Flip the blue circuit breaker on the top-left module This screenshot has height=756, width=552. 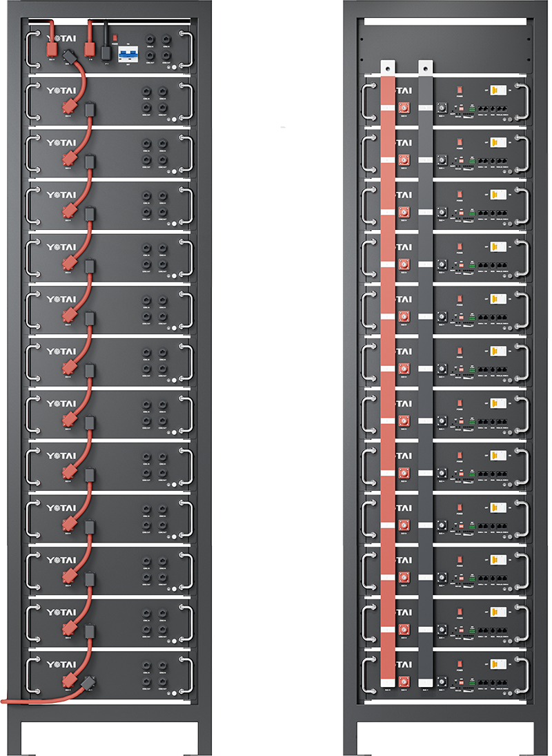(x=128, y=53)
